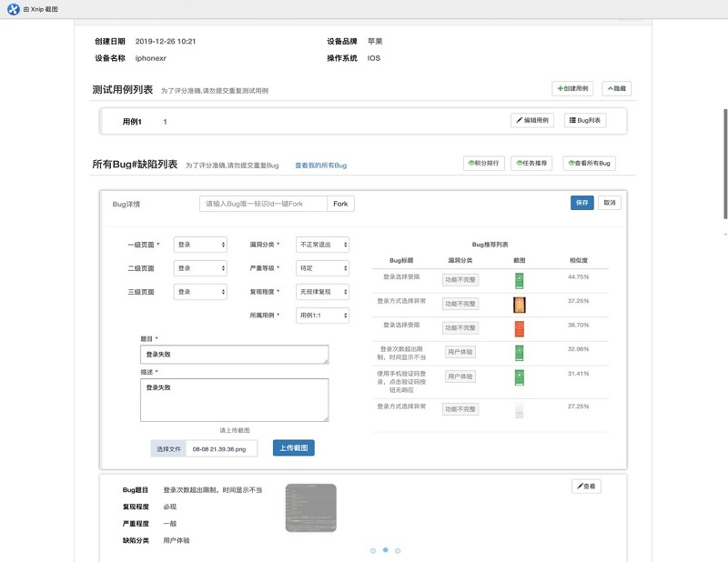Open 积分排行 ranking
Viewport: 728px width, 562px height.
pyautogui.click(x=483, y=164)
